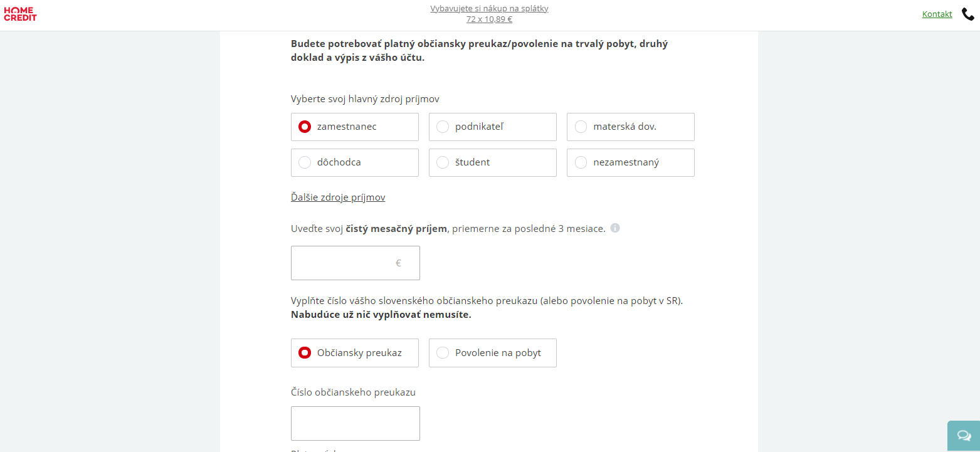This screenshot has width=980, height=452.
Task: Click the Home Credit logo
Action: pyautogui.click(x=21, y=14)
